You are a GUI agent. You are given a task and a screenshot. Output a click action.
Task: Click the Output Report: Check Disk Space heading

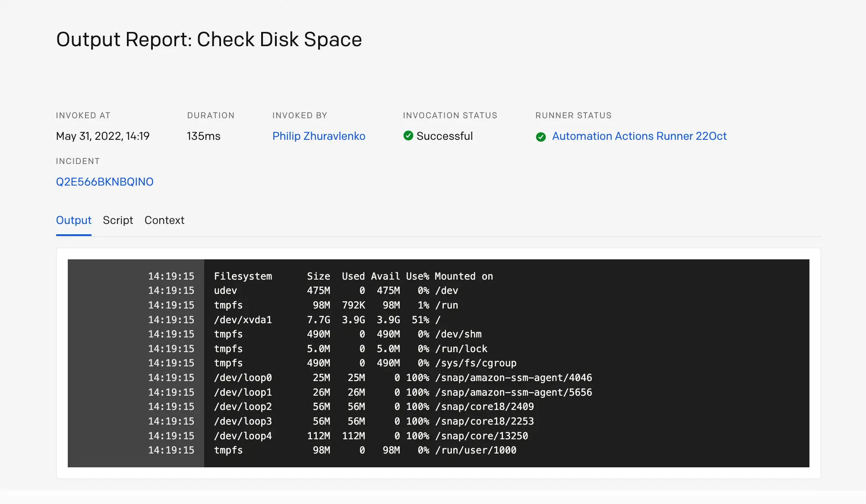tap(209, 40)
